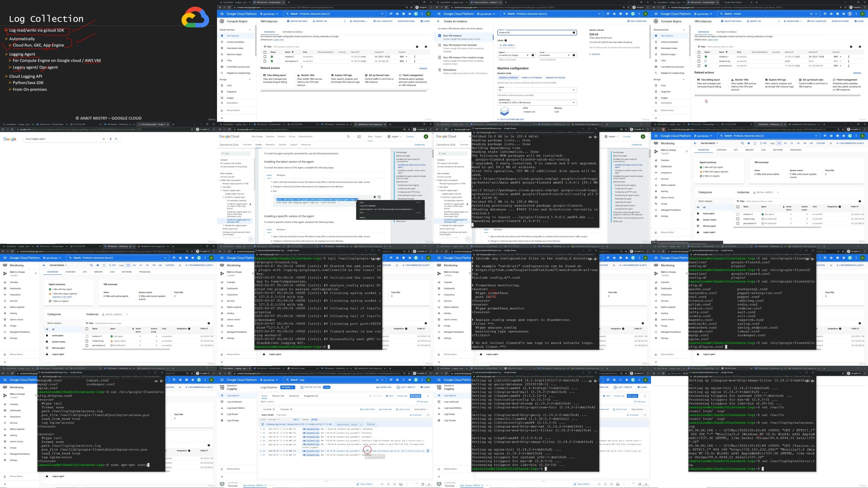This screenshot has height=488, width=868.
Task: Click the magnifier icon in Google search box
Action: pos(116,139)
